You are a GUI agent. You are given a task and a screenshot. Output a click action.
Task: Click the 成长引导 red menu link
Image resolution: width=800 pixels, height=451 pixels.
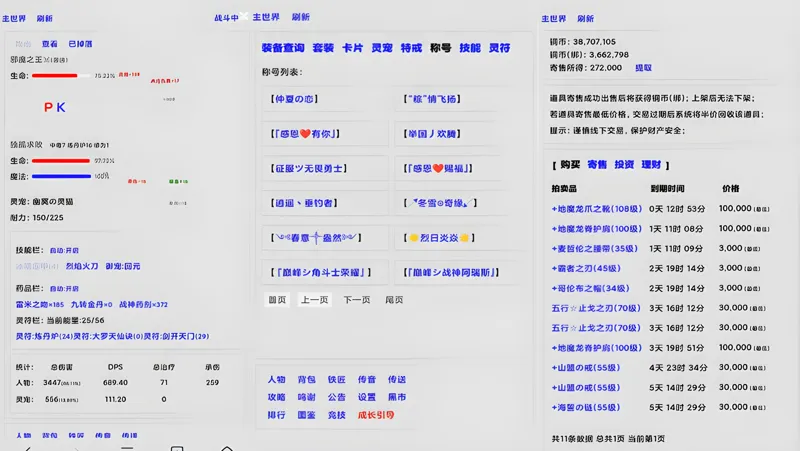[x=376, y=415]
